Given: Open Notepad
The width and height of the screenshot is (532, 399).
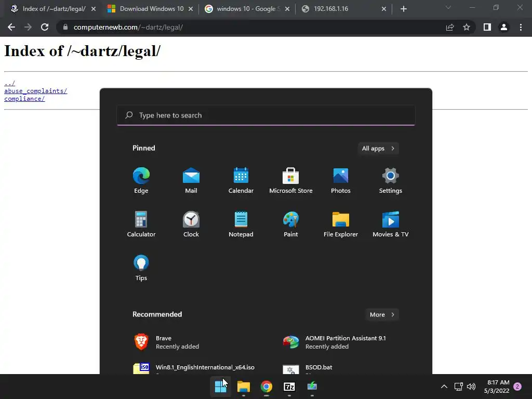Looking at the screenshot, I should (241, 224).
